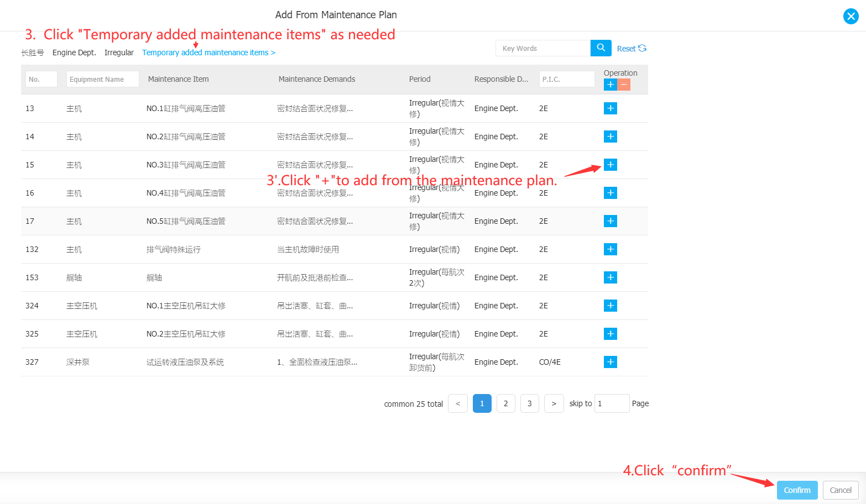Screen dimensions: 866x504
Task: Add row 17 with its plus icon
Action: coord(611,221)
